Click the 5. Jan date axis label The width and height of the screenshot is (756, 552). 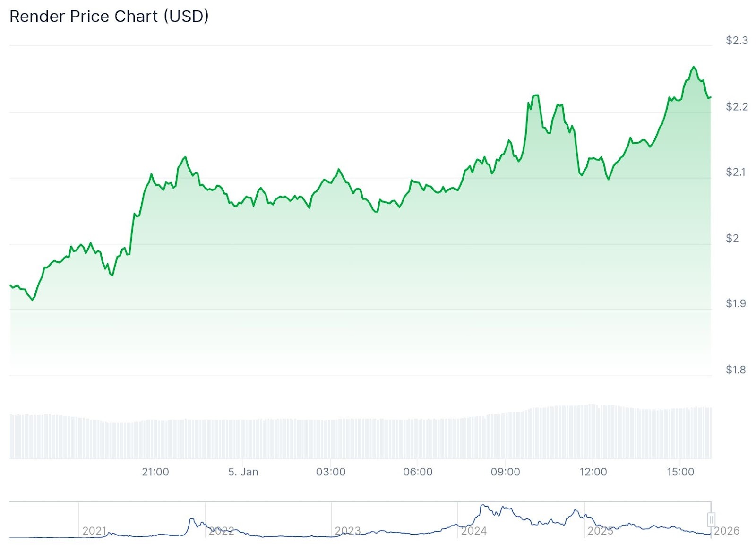point(243,472)
